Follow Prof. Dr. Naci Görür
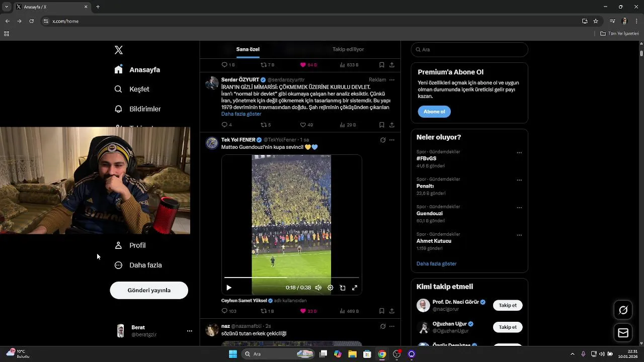 [x=508, y=305]
